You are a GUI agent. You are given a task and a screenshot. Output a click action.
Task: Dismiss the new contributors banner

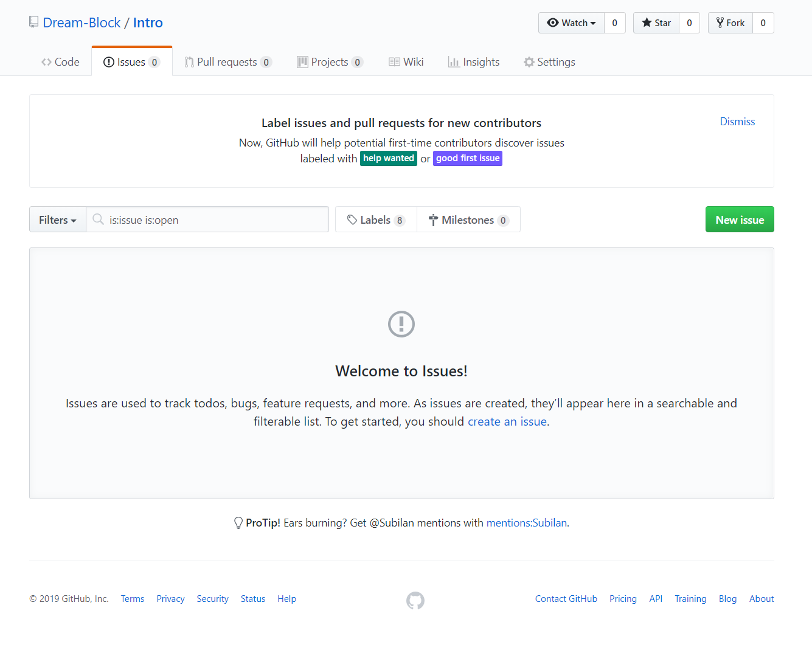click(x=737, y=121)
